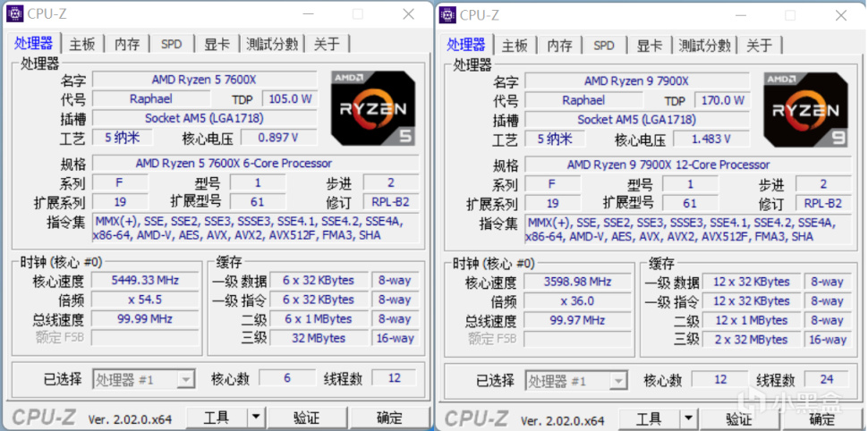The width and height of the screenshot is (868, 431).
Task: Select the 处理器 tab in the right window
Action: [x=466, y=44]
